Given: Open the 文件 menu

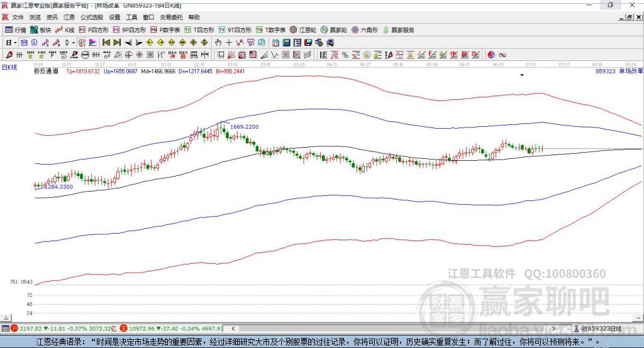Looking at the screenshot, I should point(18,17).
